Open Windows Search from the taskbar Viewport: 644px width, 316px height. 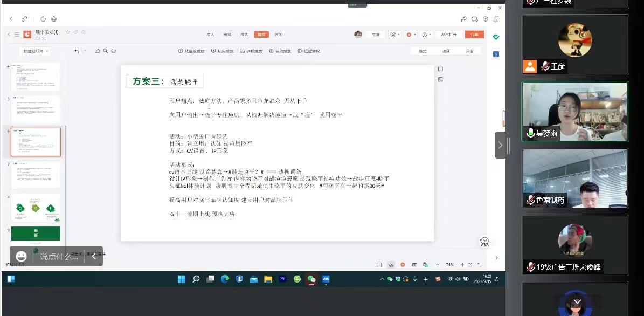(x=196, y=279)
